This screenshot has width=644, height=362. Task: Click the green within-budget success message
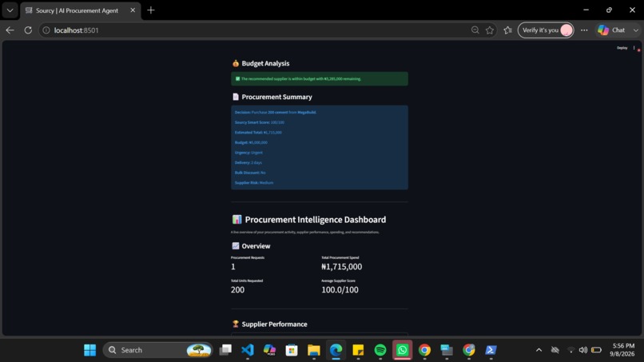(x=320, y=79)
